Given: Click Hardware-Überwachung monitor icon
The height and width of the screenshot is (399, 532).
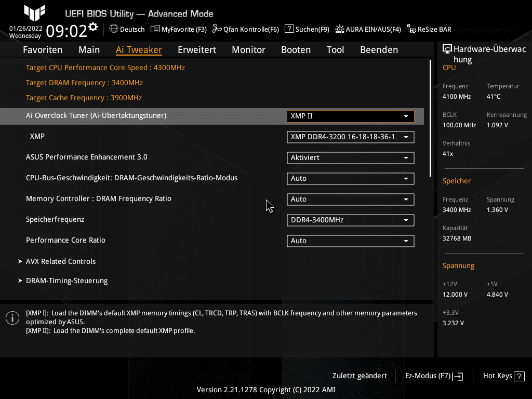Looking at the screenshot, I should (x=447, y=49).
